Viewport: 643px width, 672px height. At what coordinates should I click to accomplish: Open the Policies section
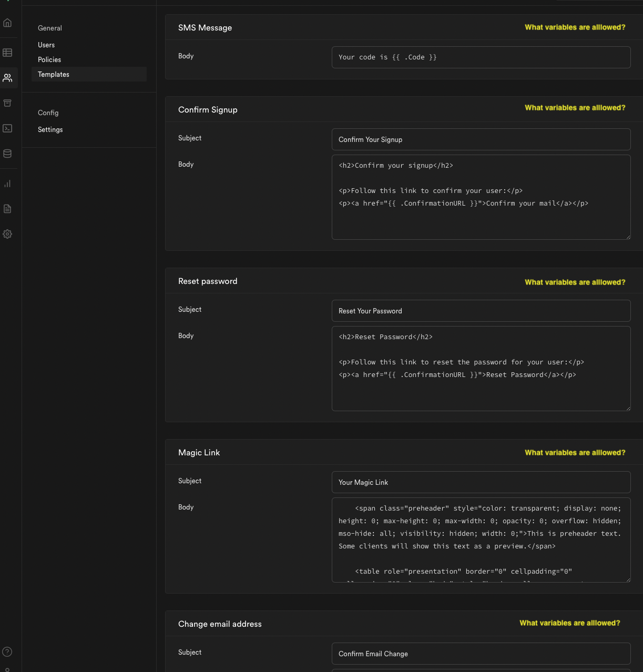coord(49,59)
